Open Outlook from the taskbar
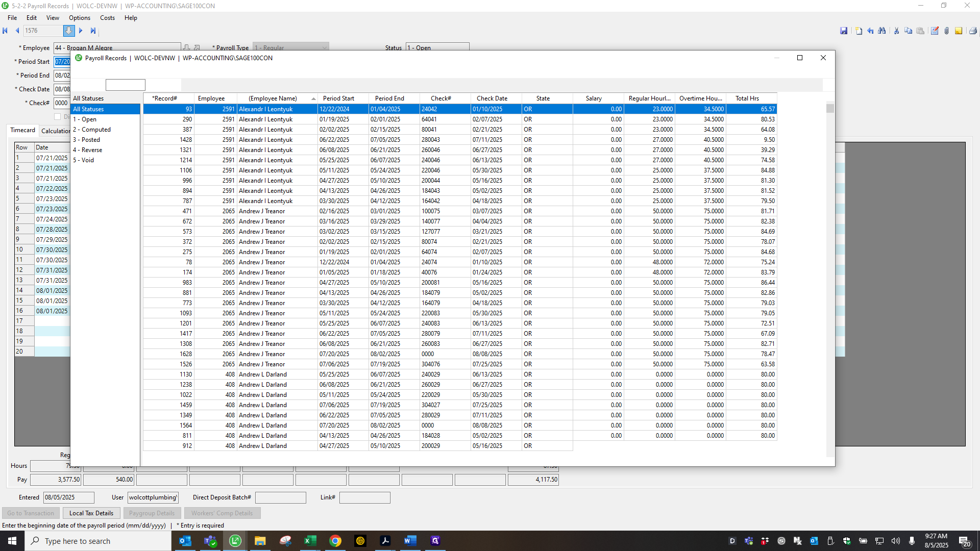The height and width of the screenshot is (551, 980). click(x=185, y=541)
